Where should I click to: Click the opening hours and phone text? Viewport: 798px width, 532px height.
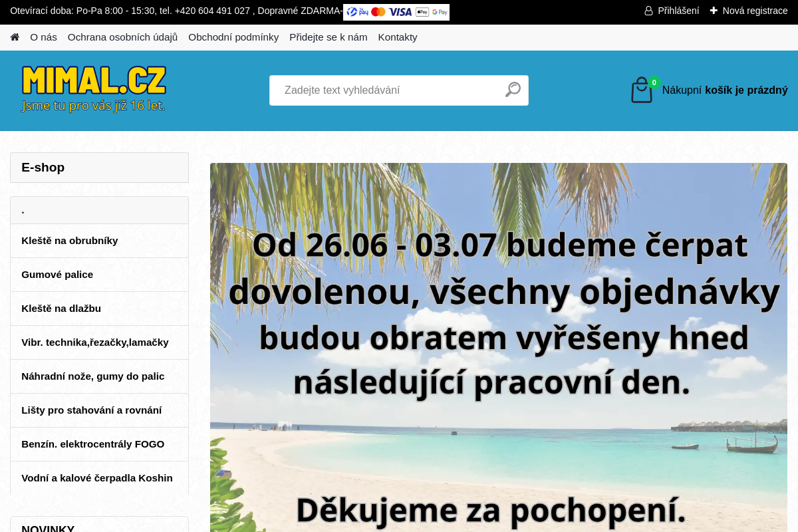[176, 11]
